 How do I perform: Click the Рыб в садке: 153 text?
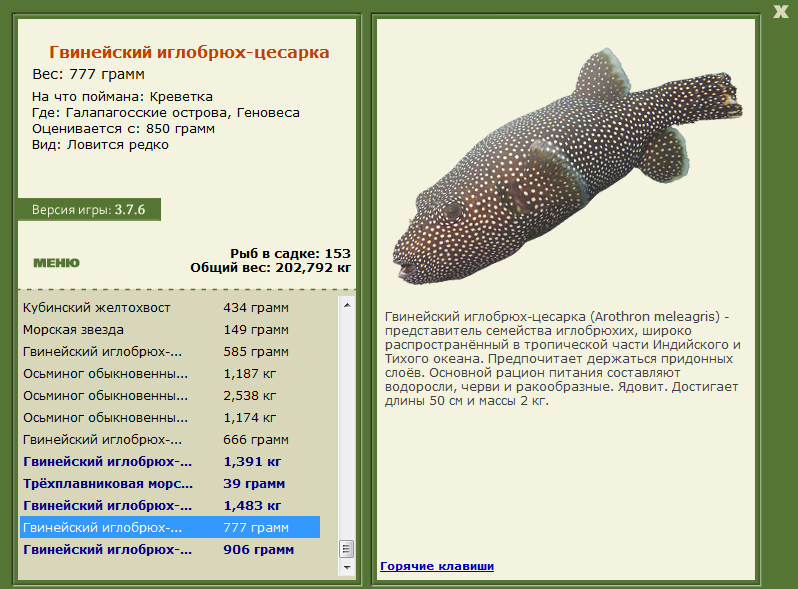tap(290, 254)
